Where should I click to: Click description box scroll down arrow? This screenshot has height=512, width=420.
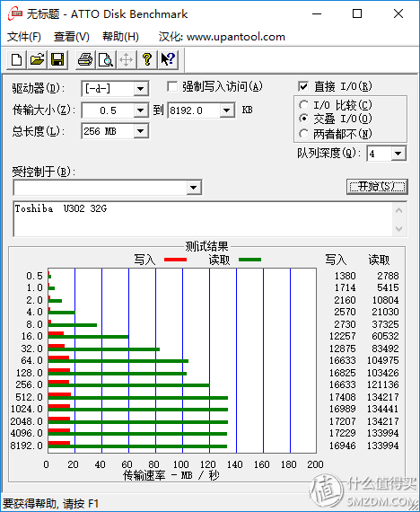point(398,228)
